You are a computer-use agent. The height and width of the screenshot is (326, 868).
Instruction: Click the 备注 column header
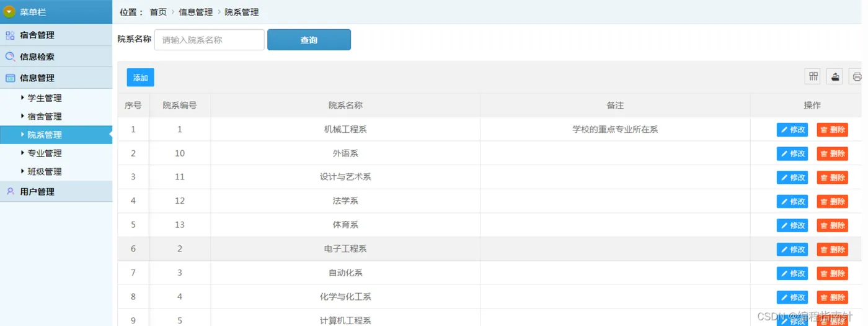(615, 106)
